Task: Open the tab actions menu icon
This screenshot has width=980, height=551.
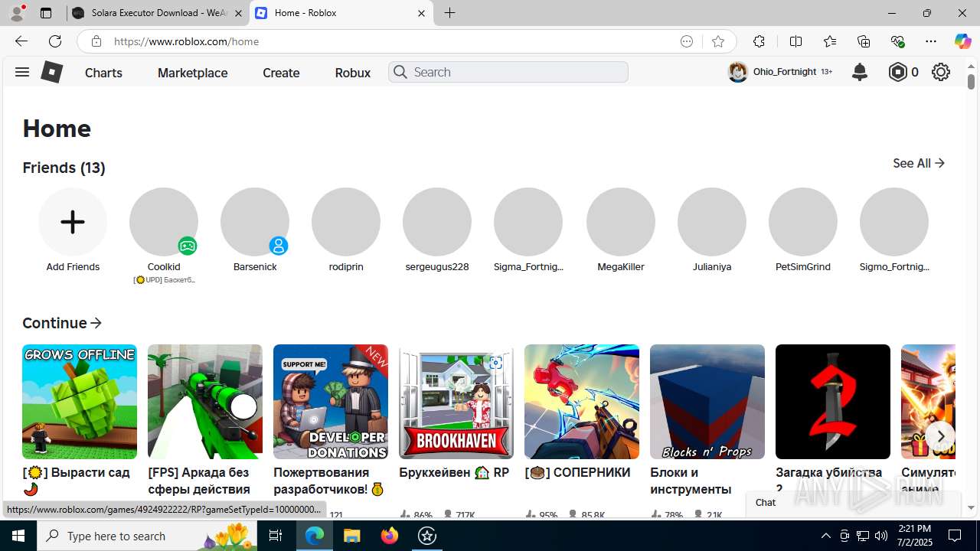Action: click(x=46, y=13)
